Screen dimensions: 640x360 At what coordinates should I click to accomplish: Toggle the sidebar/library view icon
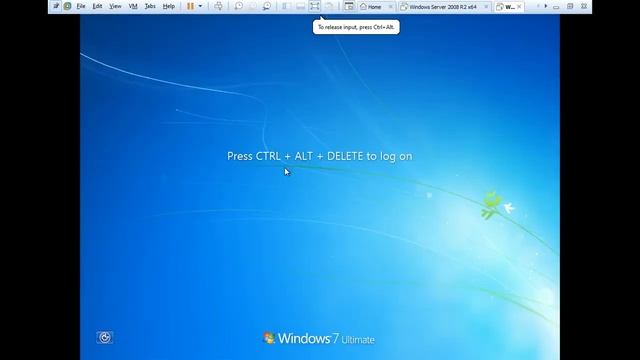pos(287,6)
